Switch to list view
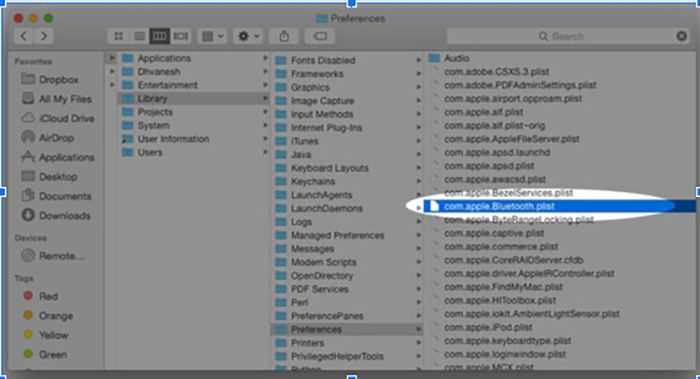700x379 pixels. (x=139, y=36)
